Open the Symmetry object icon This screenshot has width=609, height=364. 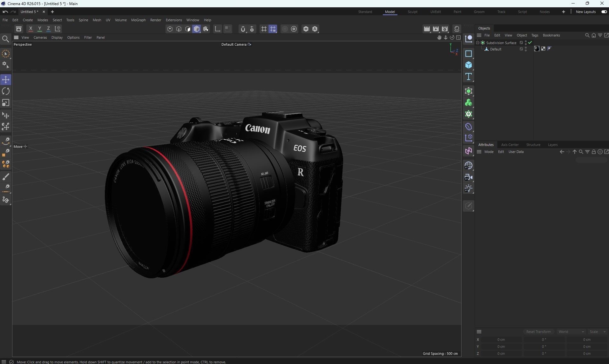point(468,151)
